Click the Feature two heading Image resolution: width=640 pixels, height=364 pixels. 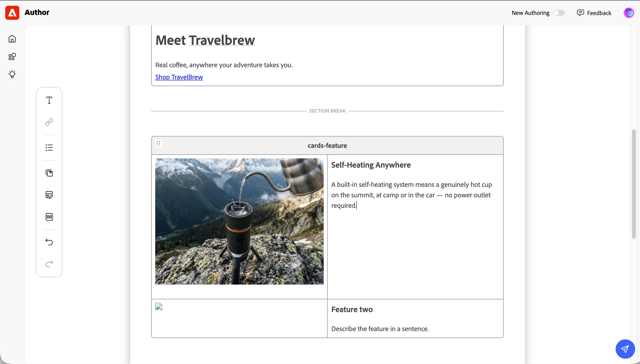click(x=352, y=309)
